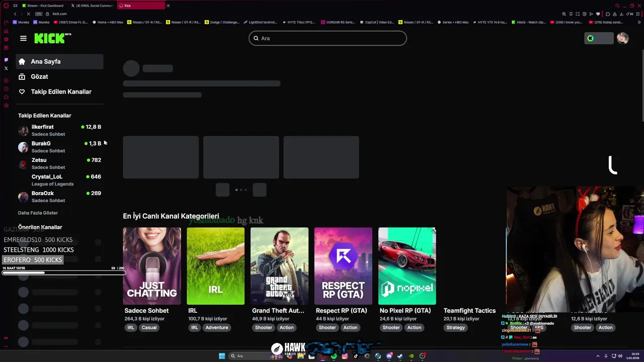
Task: Click the Action tag under No Pixel RP
Action: point(414,327)
